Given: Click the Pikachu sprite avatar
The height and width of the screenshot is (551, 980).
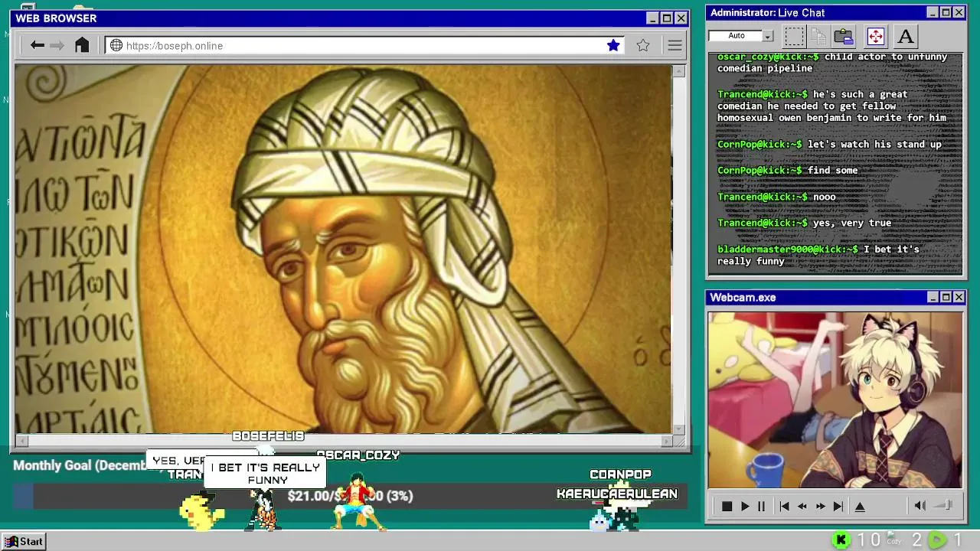Looking at the screenshot, I should (202, 512).
